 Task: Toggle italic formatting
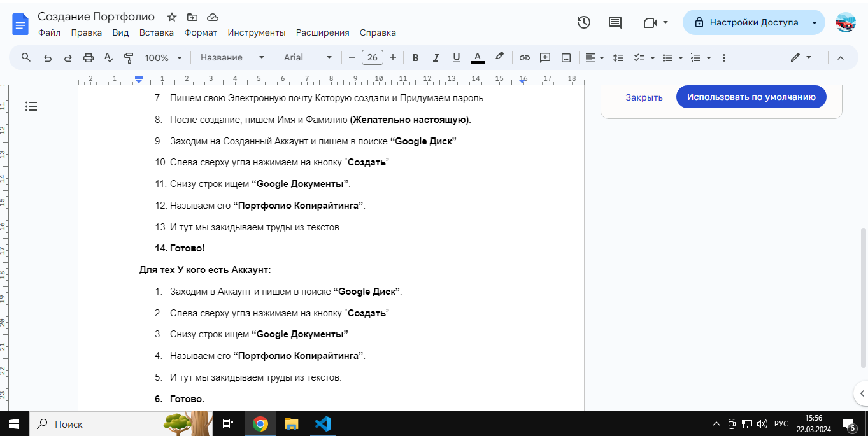[436, 58]
